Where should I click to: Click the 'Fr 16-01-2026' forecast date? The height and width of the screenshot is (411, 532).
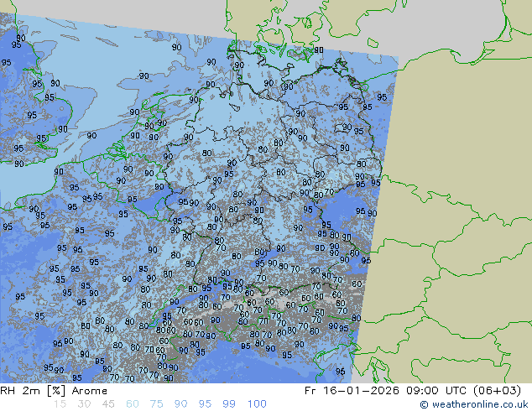point(352,391)
